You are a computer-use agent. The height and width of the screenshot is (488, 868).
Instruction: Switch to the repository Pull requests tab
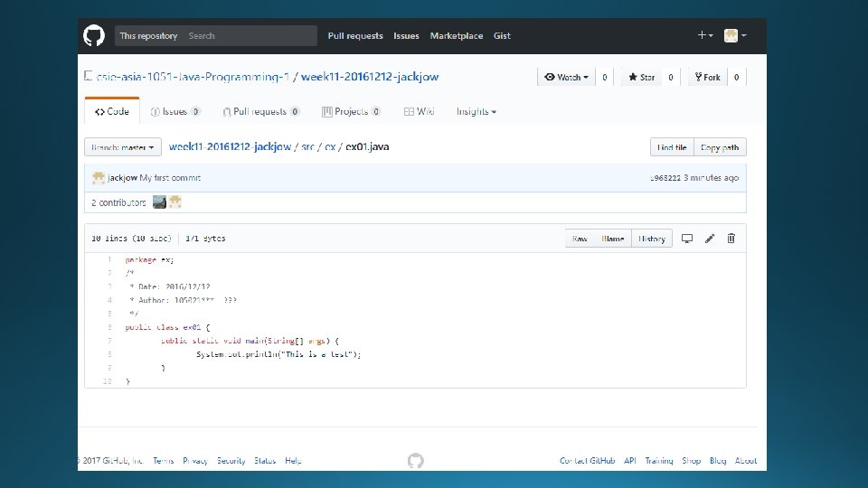260,112
